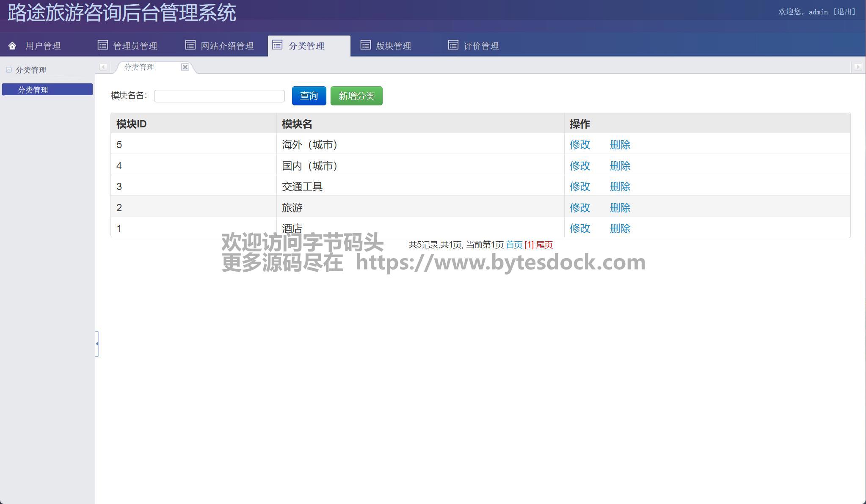This screenshot has width=866, height=504.
Task: Collapse the left sidebar with splitter handle
Action: tap(97, 344)
